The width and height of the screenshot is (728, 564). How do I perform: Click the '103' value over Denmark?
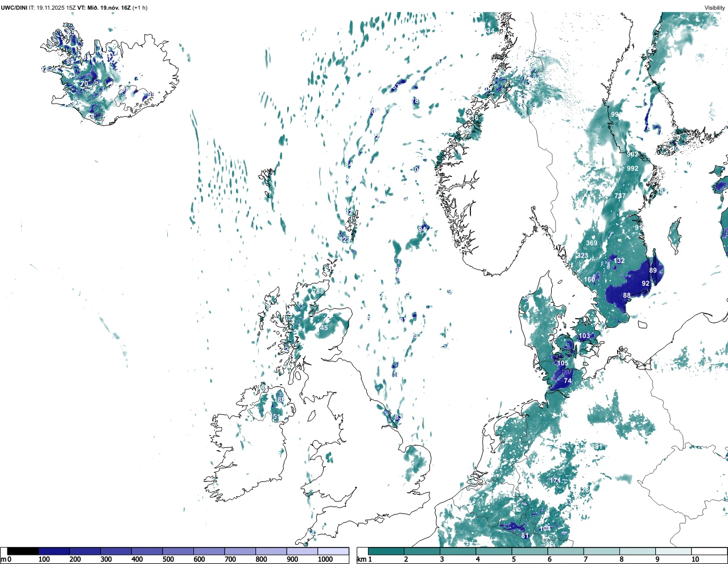585,336
